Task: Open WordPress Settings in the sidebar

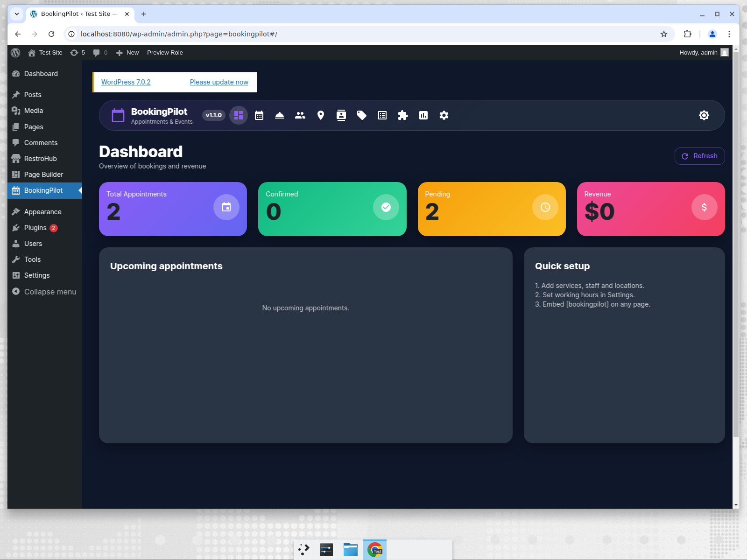Action: pos(45,275)
